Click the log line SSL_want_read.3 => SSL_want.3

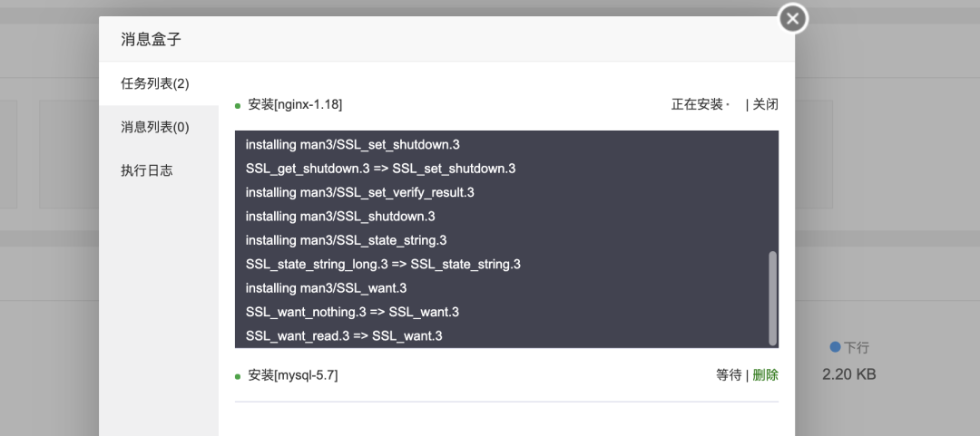(x=344, y=335)
